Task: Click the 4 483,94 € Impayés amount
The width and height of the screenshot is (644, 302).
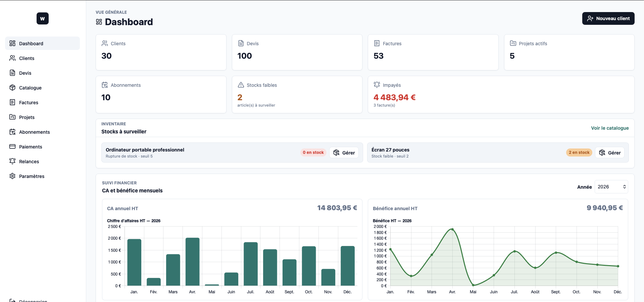Action: 394,97
